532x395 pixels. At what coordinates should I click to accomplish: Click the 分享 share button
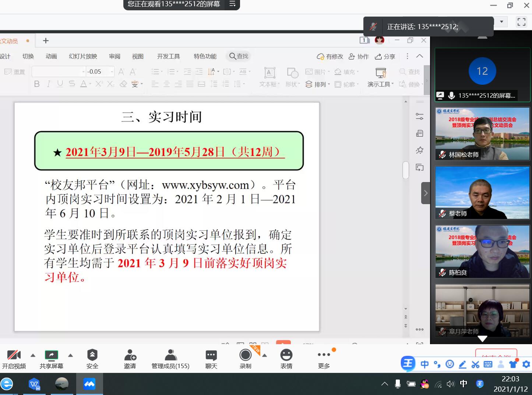coord(384,56)
